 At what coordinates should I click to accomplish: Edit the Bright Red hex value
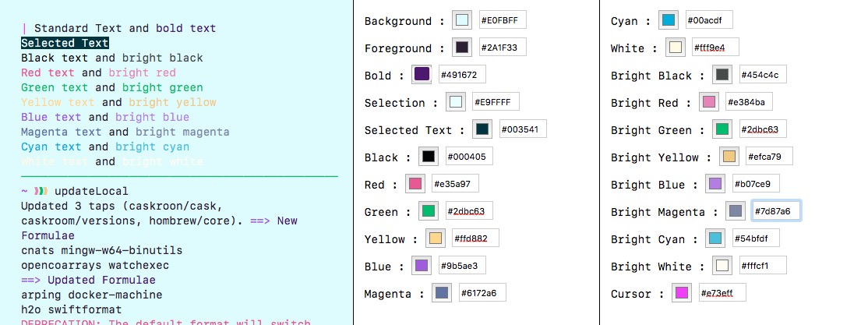click(748, 102)
